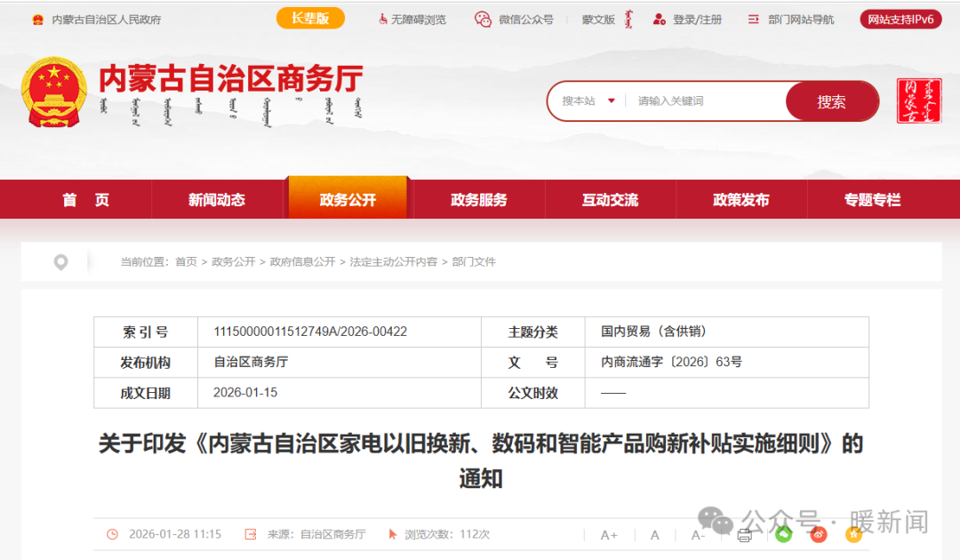Viewport: 960px width, 560px height.
Task: Open 微信公众号 WeChat official account
Action: [x=514, y=20]
